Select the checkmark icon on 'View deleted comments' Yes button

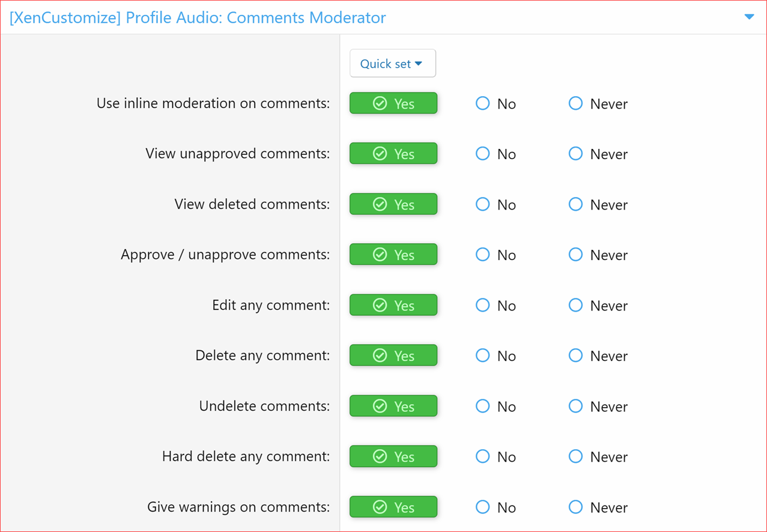click(380, 204)
